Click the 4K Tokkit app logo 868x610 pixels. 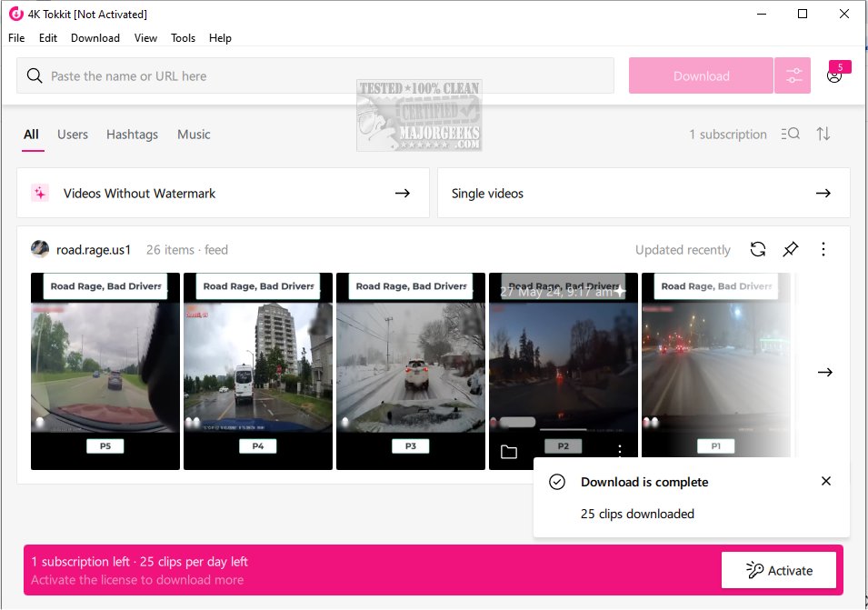(16, 14)
